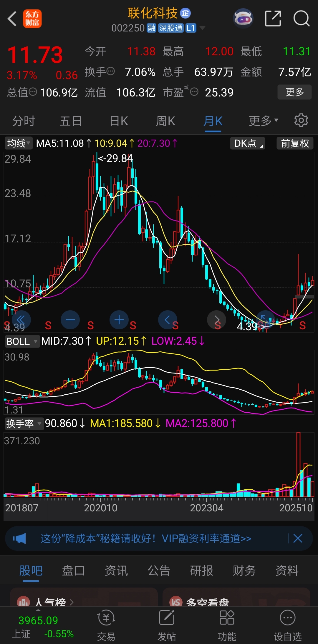Open 交易 in bottom bar
The height and width of the screenshot is (644, 318).
(x=106, y=625)
